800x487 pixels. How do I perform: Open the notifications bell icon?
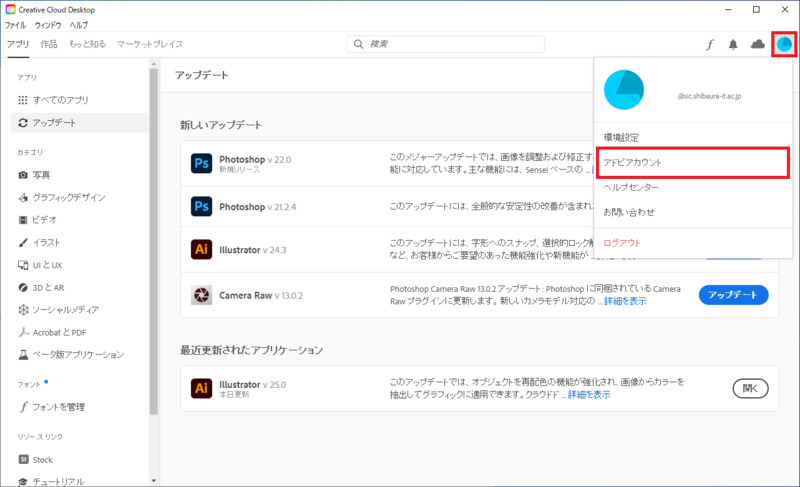click(733, 44)
